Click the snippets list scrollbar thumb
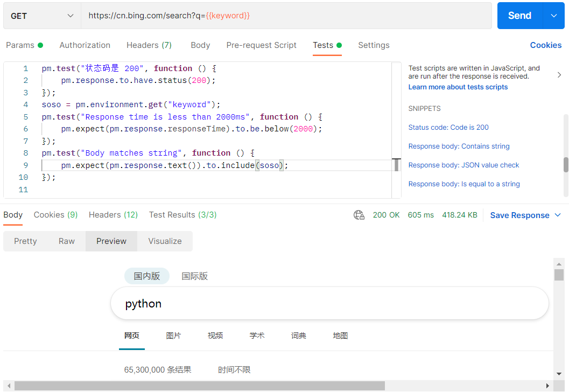This screenshot has height=392, width=569. 566,165
